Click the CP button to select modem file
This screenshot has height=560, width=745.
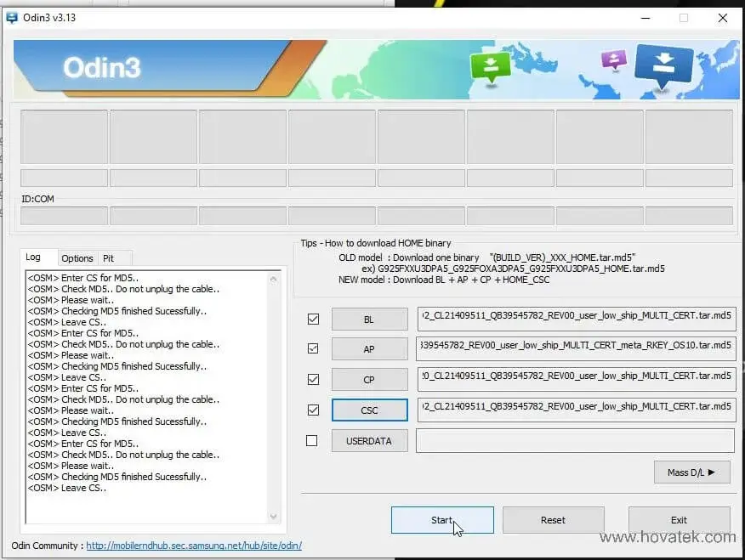(369, 379)
